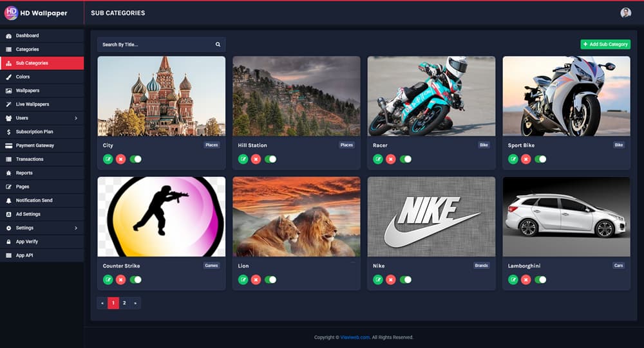Edit the City sub category
Image resolution: width=644 pixels, height=348 pixels.
coord(108,160)
